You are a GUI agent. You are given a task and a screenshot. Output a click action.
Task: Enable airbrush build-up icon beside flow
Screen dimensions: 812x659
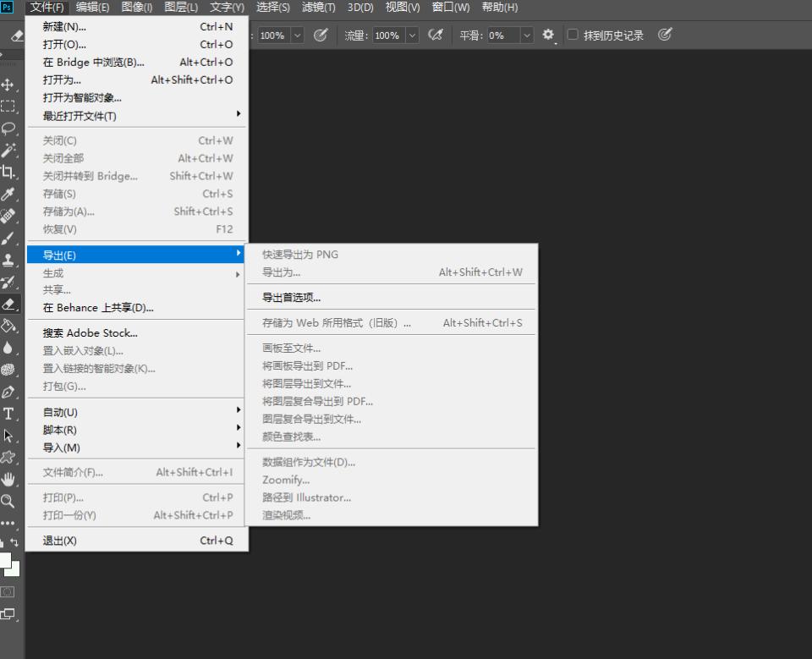tap(436, 35)
